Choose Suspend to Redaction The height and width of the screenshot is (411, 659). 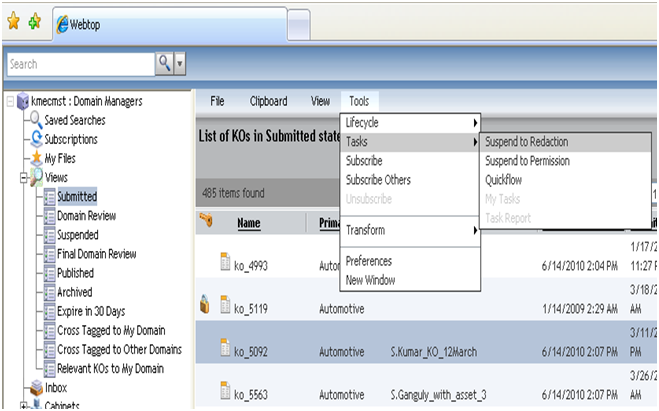point(566,142)
